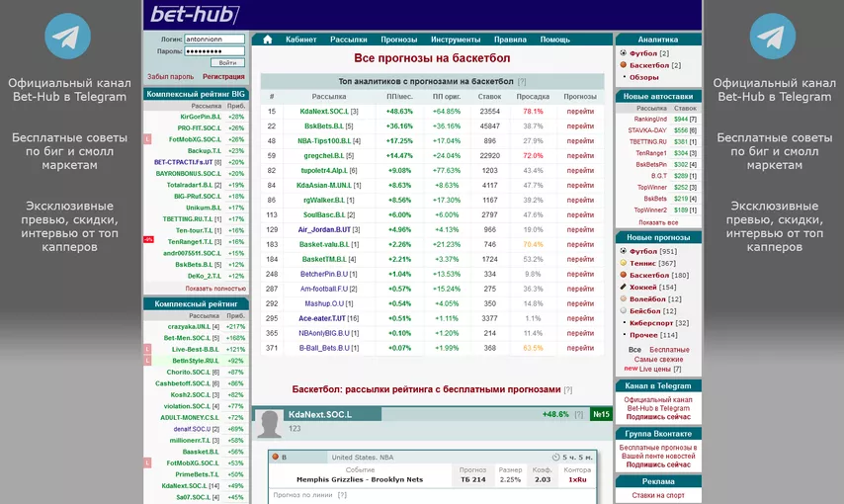Click Подпишись сейчас under Группа Вконтакте

(658, 464)
